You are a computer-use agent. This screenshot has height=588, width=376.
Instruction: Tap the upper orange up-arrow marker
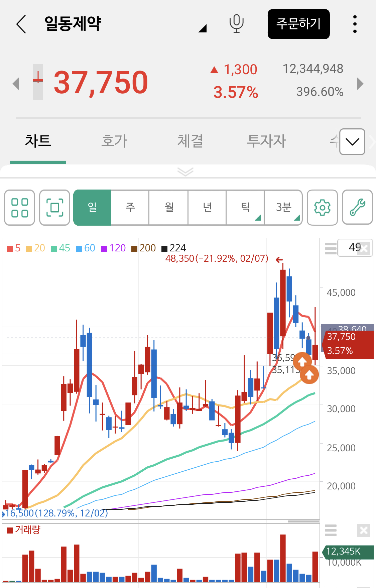tap(302, 362)
